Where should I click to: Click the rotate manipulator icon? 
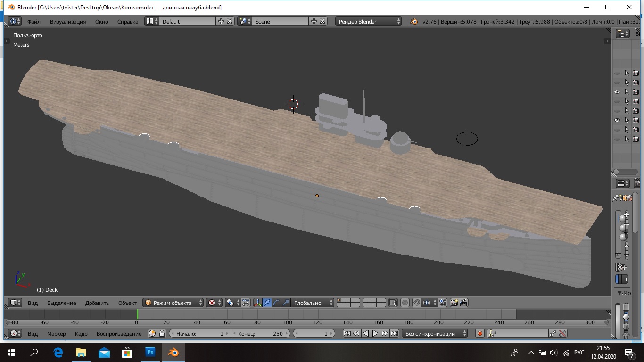277,303
